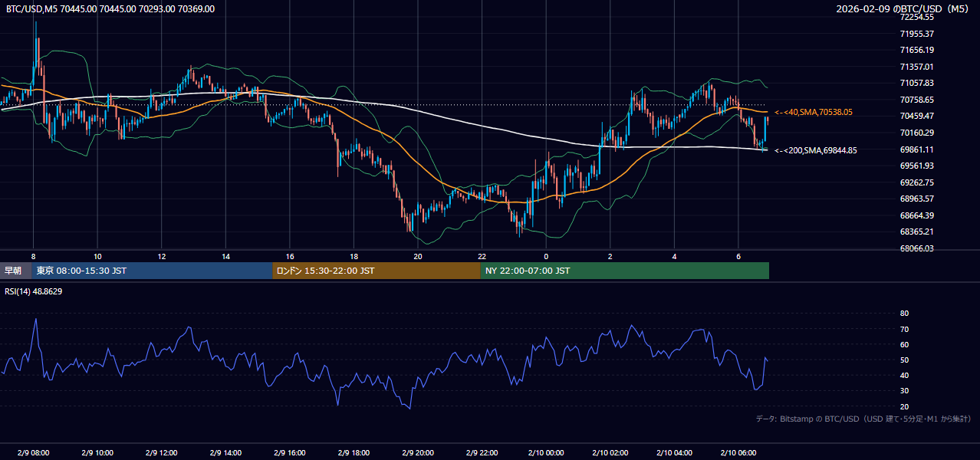Click the 2/9 08:00 date label
Screen dimensions: 980x460
(33, 452)
